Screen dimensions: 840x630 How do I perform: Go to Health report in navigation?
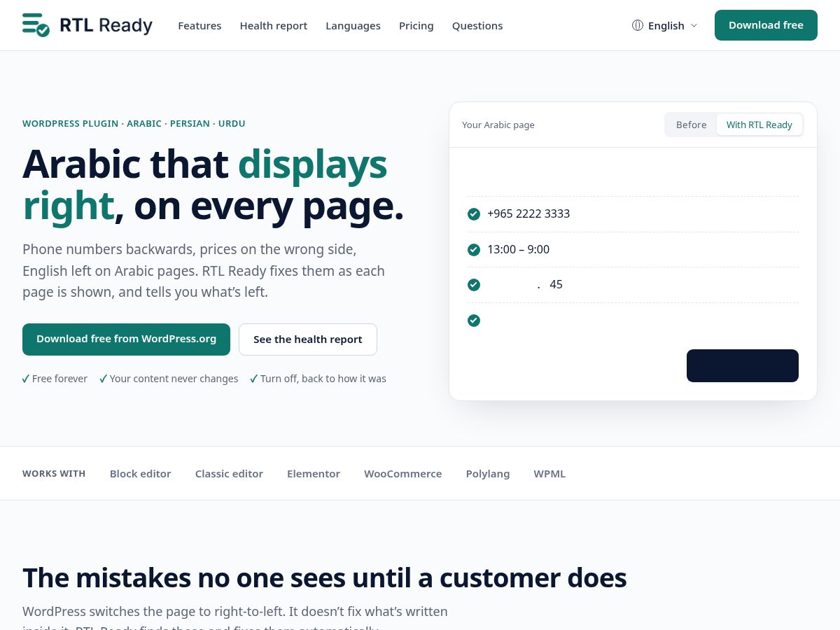tap(274, 26)
